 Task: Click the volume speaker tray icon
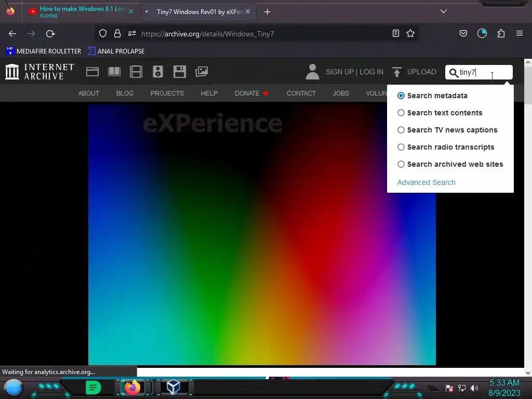coord(474,388)
